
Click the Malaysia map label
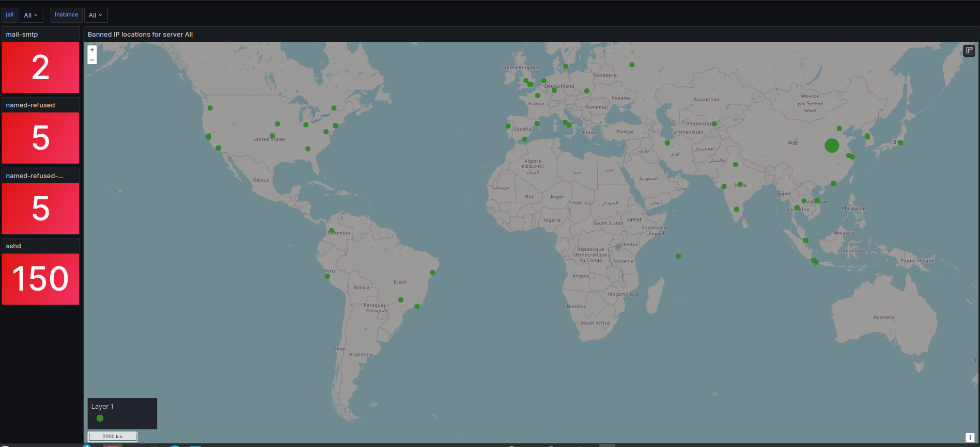844,233
